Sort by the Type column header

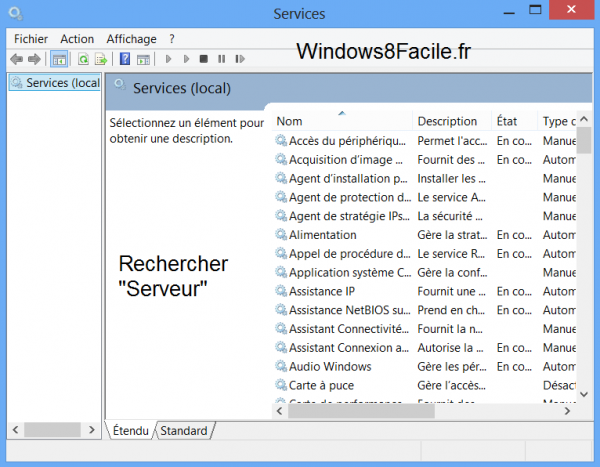click(x=557, y=121)
